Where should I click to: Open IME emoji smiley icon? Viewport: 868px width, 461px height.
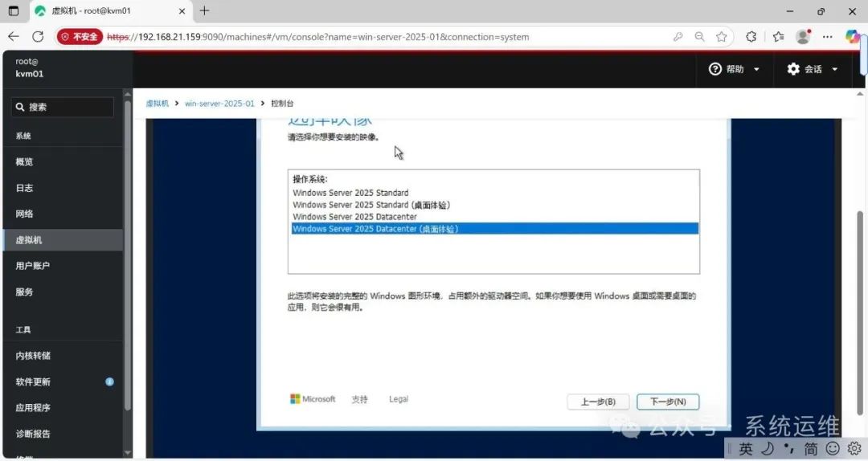click(833, 448)
